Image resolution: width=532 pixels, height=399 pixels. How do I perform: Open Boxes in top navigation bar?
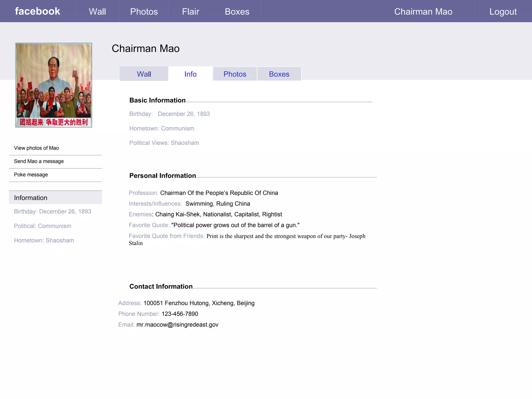coord(237,12)
